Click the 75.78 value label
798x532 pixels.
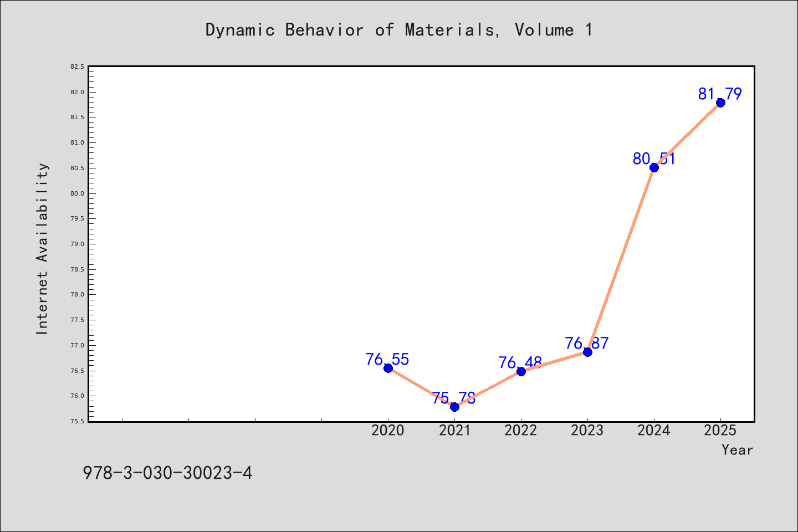[x=454, y=398]
